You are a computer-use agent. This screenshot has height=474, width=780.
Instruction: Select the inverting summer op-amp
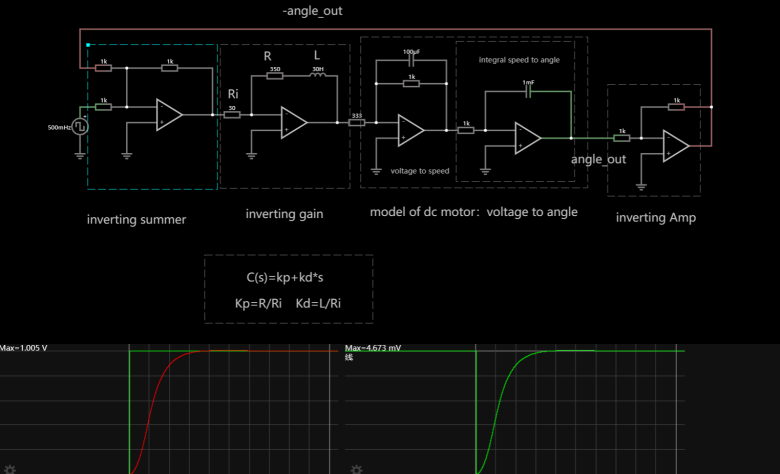coord(168,115)
